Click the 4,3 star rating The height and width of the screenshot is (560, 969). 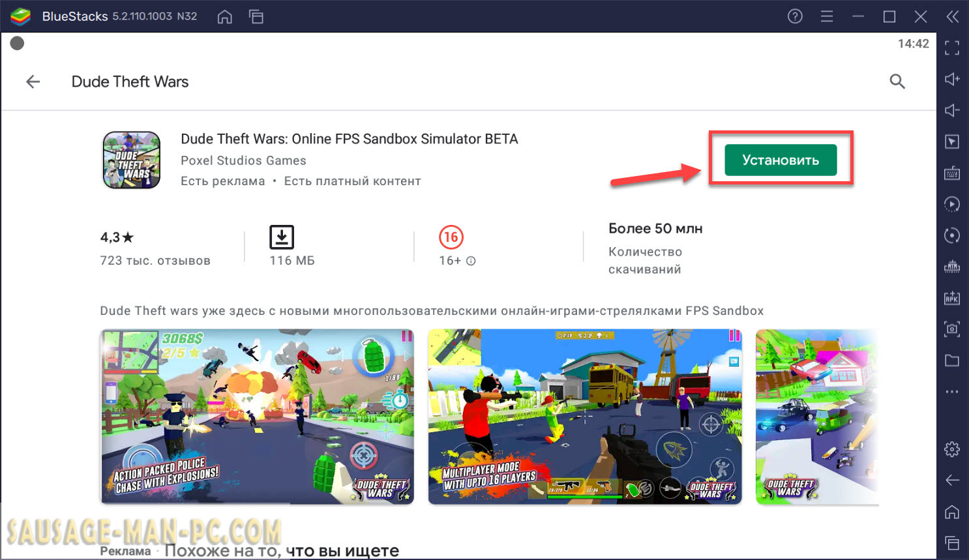[117, 237]
